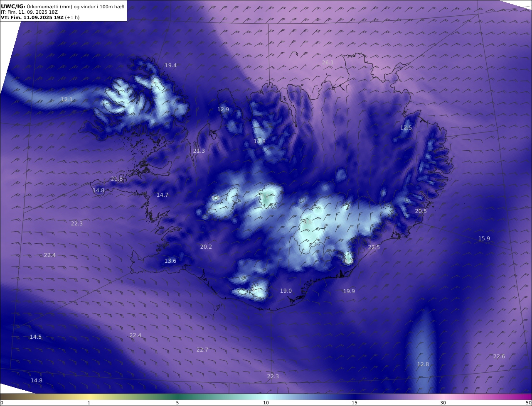Click the 19.0 value label

coord(286,291)
